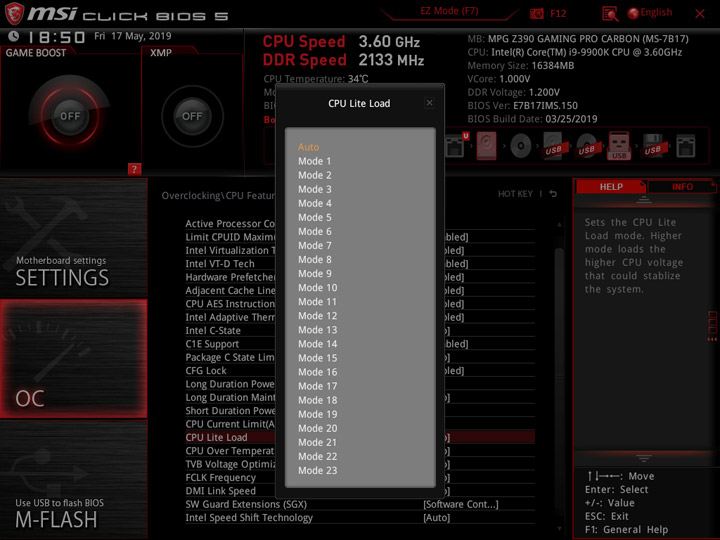Image resolution: width=720 pixels, height=540 pixels.
Task: Select Mode 9 from the list
Action: [x=315, y=274]
